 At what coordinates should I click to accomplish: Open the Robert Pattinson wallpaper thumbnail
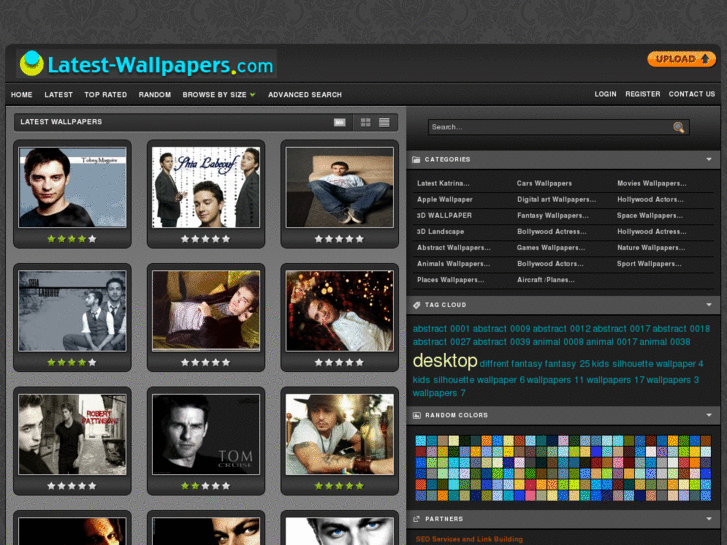point(72,435)
